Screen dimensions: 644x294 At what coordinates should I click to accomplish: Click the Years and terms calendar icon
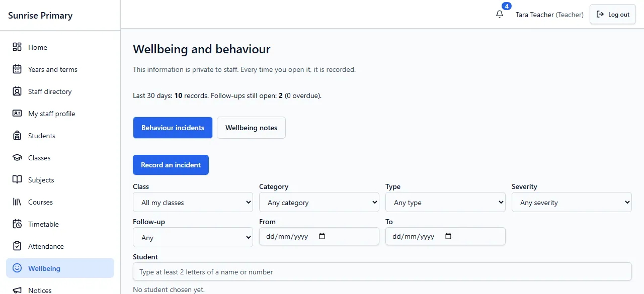pyautogui.click(x=17, y=69)
